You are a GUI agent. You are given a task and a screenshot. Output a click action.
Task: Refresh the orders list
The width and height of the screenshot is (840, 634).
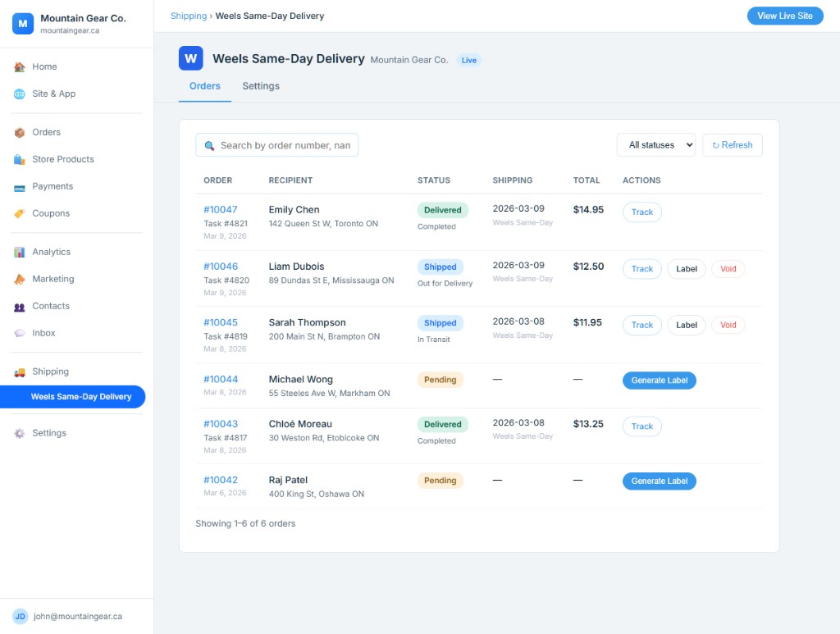732,144
